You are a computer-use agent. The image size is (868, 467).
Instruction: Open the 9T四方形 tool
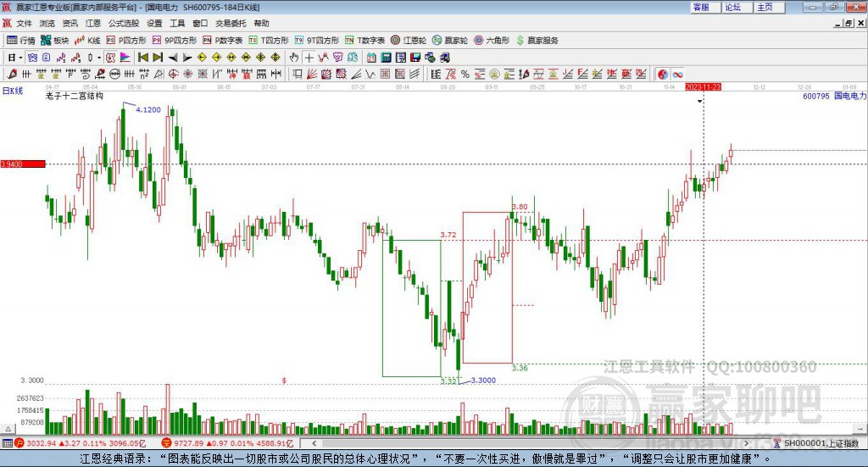pos(317,41)
